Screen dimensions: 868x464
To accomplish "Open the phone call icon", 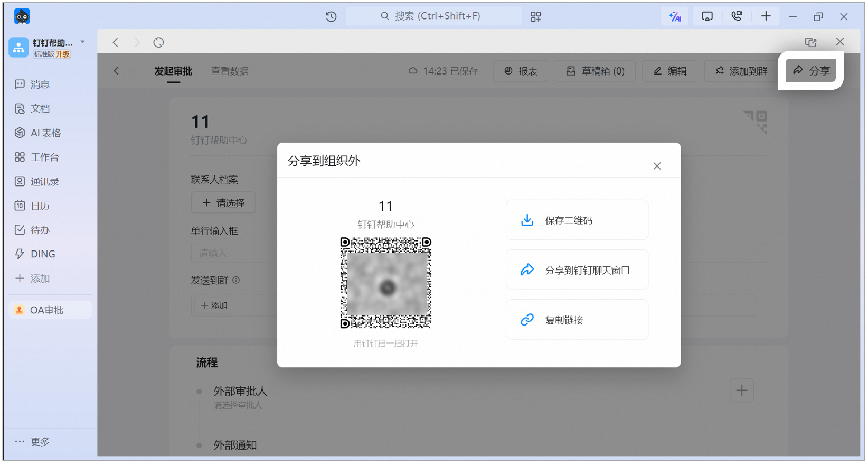I will click(737, 16).
